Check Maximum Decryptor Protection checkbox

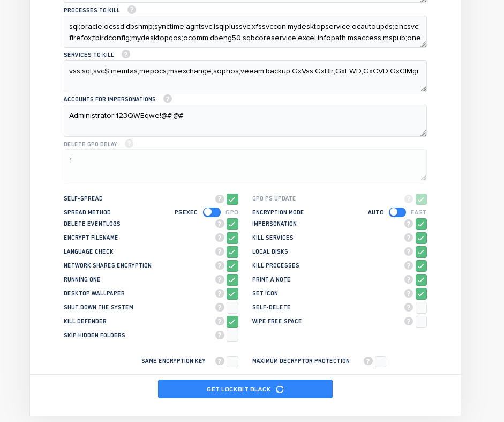[381, 361]
